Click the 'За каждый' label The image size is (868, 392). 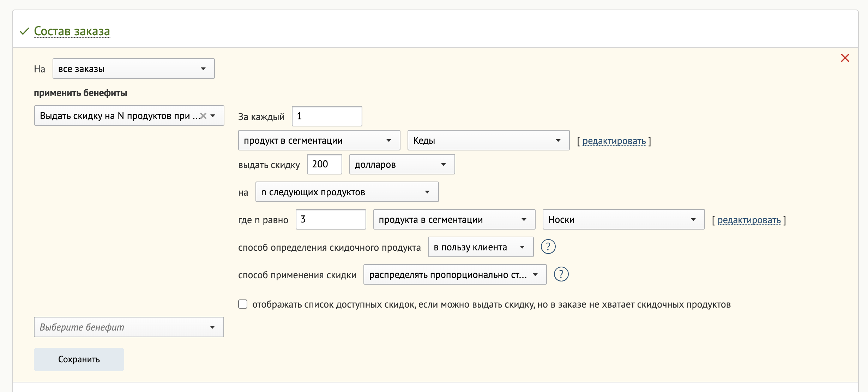click(x=261, y=117)
